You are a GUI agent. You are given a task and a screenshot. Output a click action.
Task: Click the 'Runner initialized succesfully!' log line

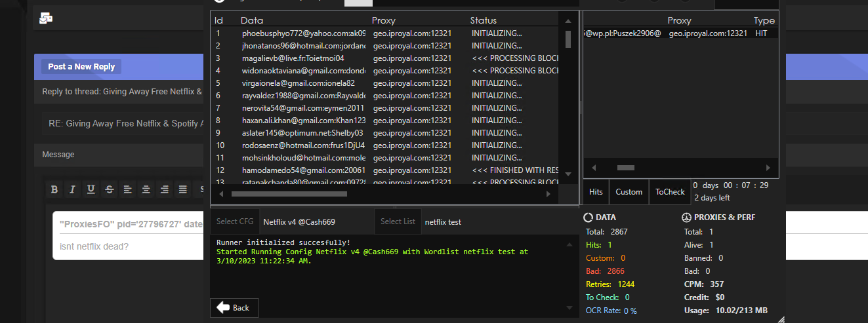coord(283,242)
